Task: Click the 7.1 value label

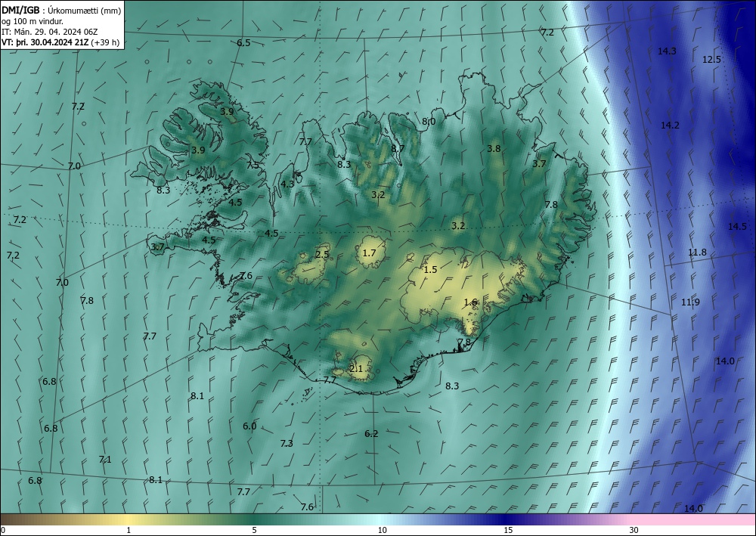Action: tap(105, 460)
